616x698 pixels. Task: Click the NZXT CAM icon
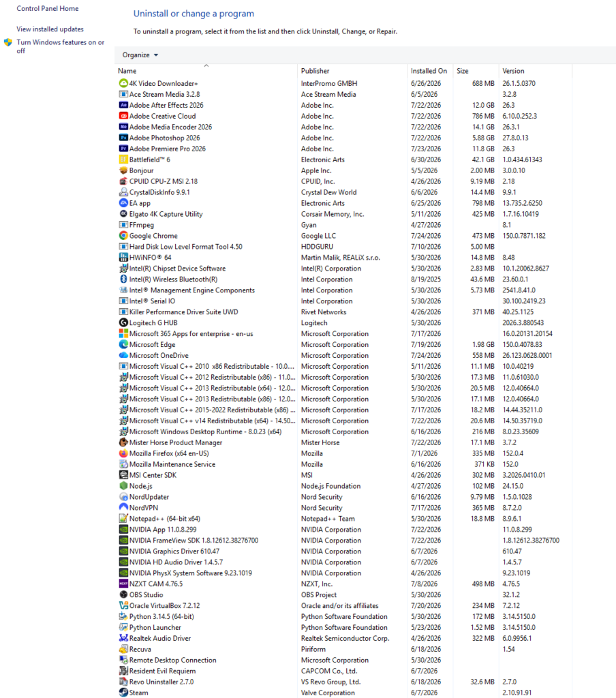tap(123, 583)
